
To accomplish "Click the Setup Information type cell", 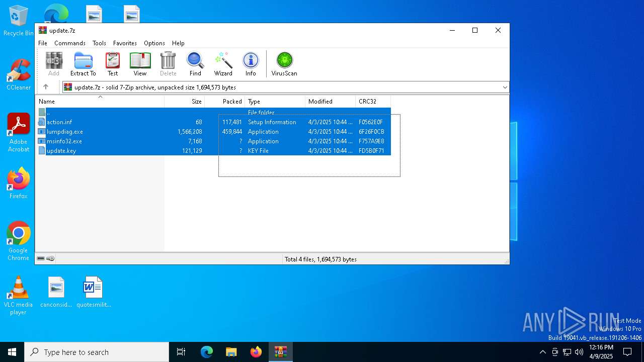I will click(272, 122).
